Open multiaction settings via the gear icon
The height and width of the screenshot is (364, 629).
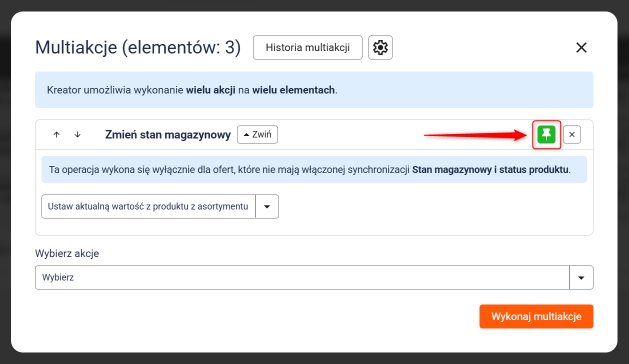[380, 47]
